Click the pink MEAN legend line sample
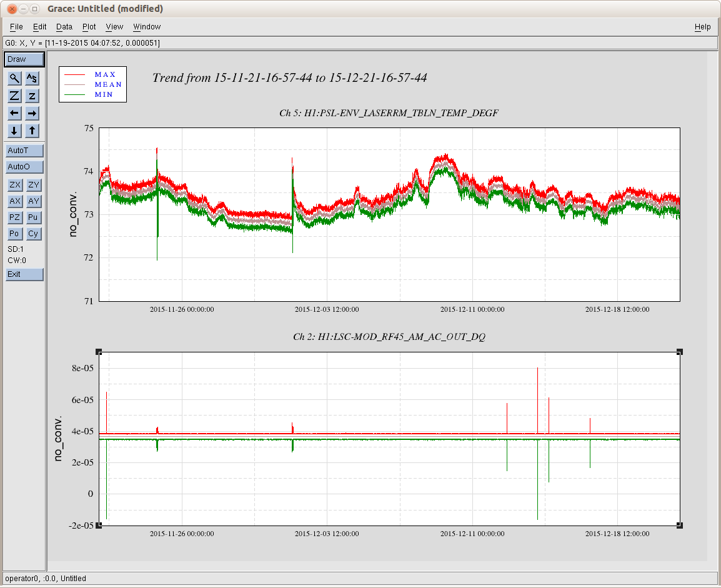 coord(75,84)
